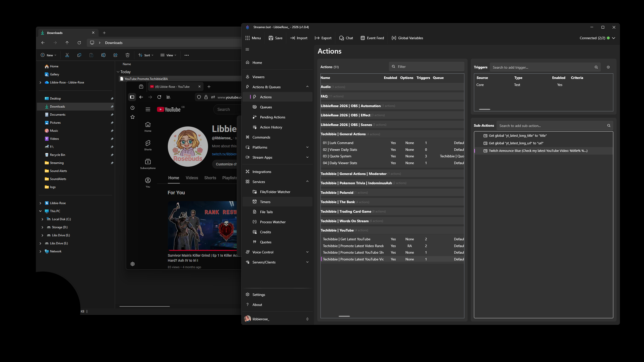644x362 pixels.
Task: Collapse the Streamer.bot sidebar with hamburger icon
Action: [x=247, y=50]
